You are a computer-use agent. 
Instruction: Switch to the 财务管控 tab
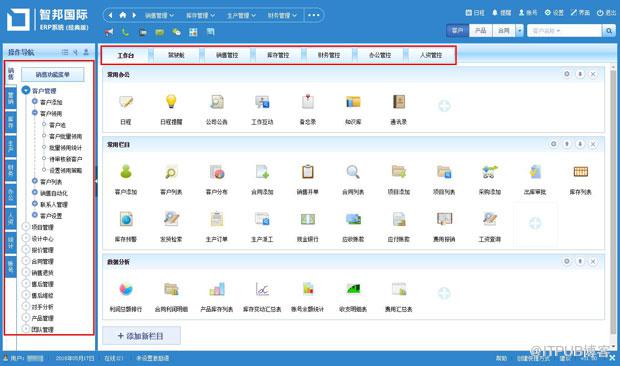[329, 55]
